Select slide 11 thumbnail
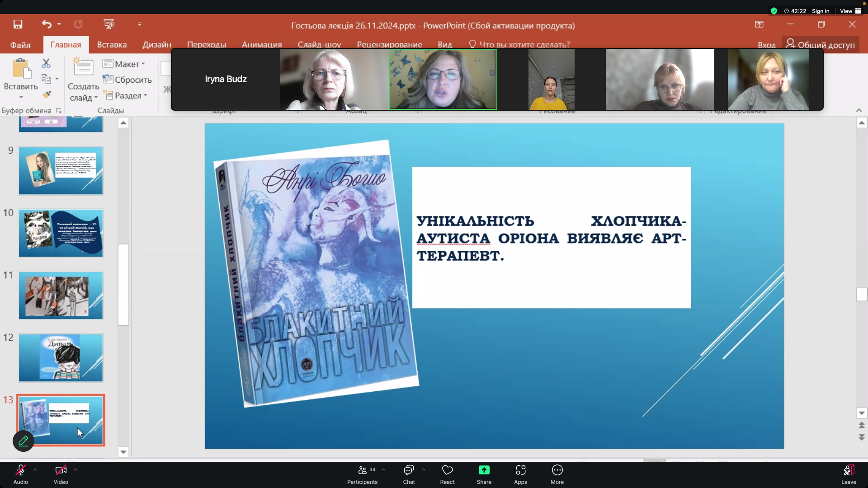Viewport: 868px width, 488px height. click(61, 296)
